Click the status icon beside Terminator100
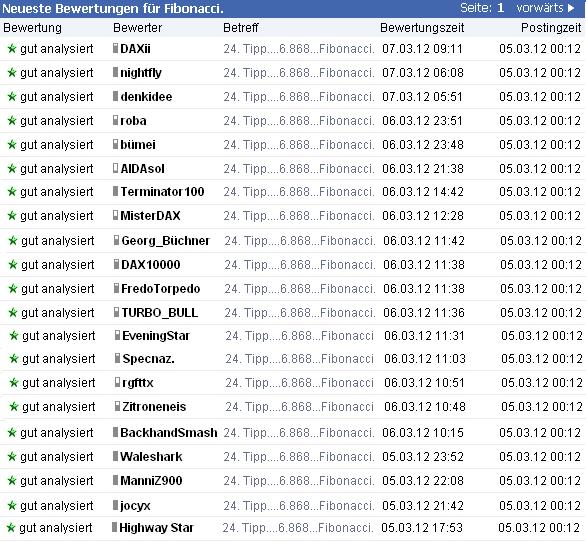The width and height of the screenshot is (586, 542). point(115,191)
